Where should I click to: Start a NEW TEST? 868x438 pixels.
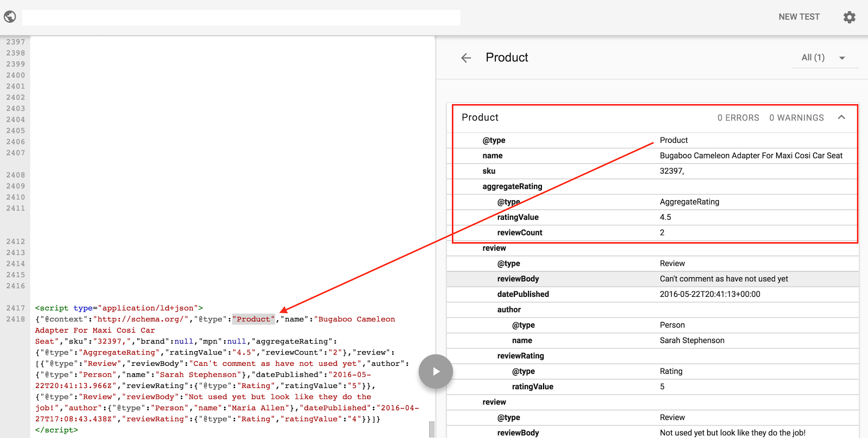pyautogui.click(x=799, y=17)
